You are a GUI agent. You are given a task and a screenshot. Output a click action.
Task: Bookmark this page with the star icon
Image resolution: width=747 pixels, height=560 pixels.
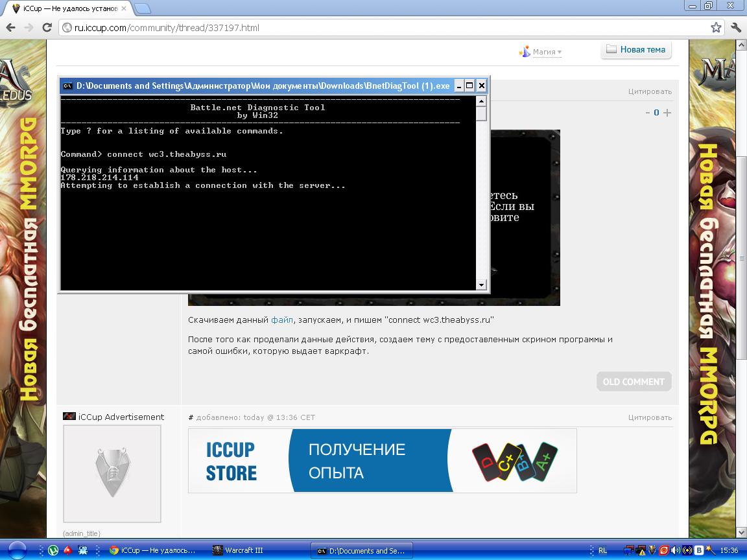click(716, 28)
